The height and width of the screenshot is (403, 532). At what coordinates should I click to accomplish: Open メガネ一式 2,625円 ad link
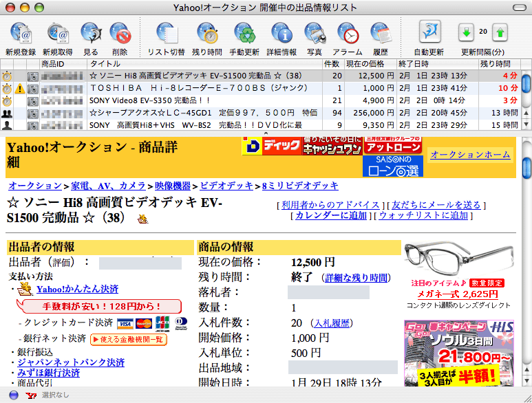point(458,294)
